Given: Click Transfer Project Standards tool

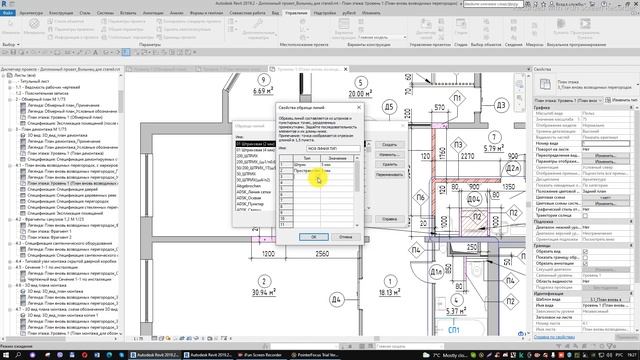Looking at the screenshot, I should (189, 21).
